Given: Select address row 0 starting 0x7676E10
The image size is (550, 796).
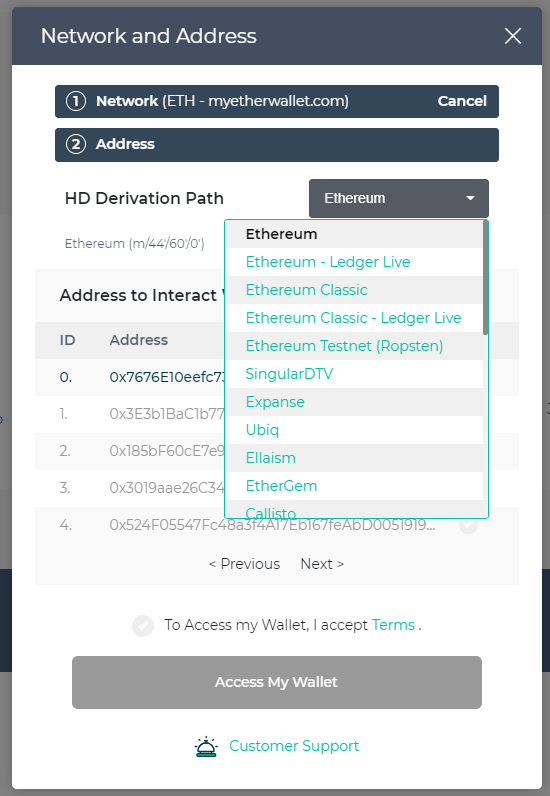Looking at the screenshot, I should coord(277,377).
